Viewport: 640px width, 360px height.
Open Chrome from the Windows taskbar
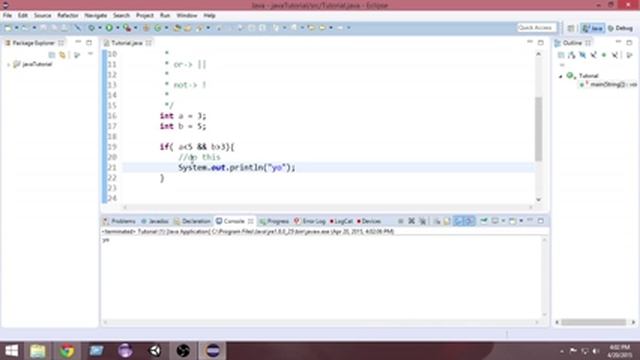[67, 351]
